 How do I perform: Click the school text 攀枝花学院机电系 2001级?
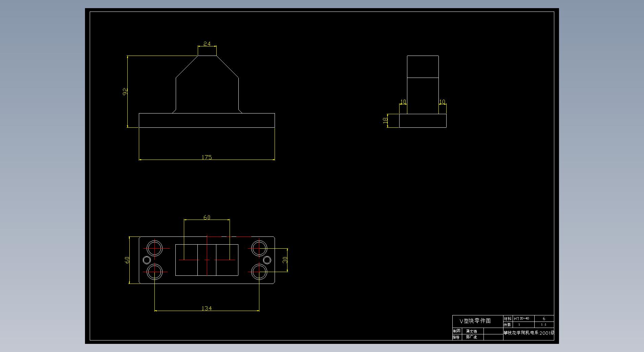click(x=529, y=333)
